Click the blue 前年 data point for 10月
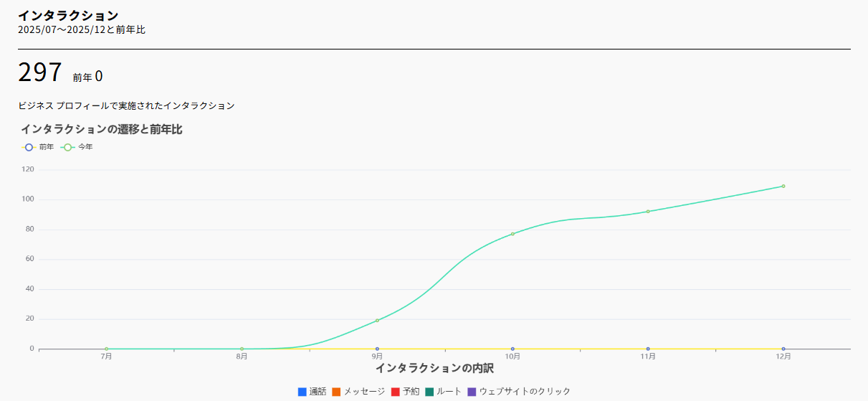 pyautogui.click(x=512, y=349)
